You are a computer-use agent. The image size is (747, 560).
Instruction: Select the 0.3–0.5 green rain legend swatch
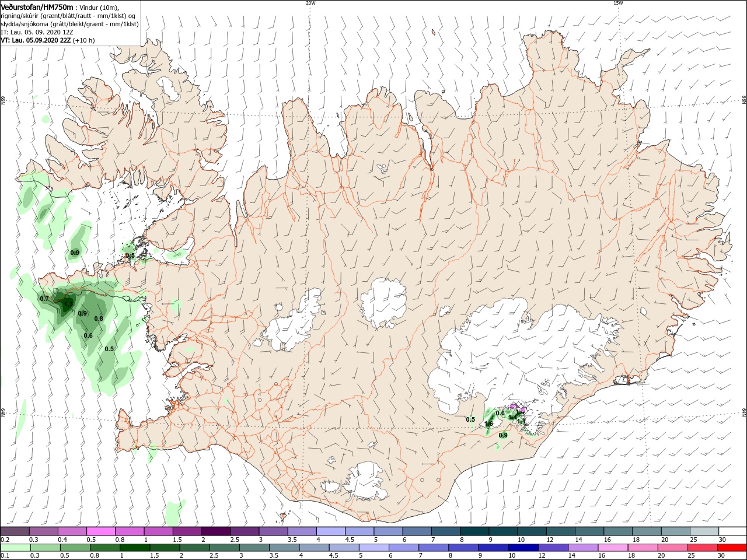[44, 548]
